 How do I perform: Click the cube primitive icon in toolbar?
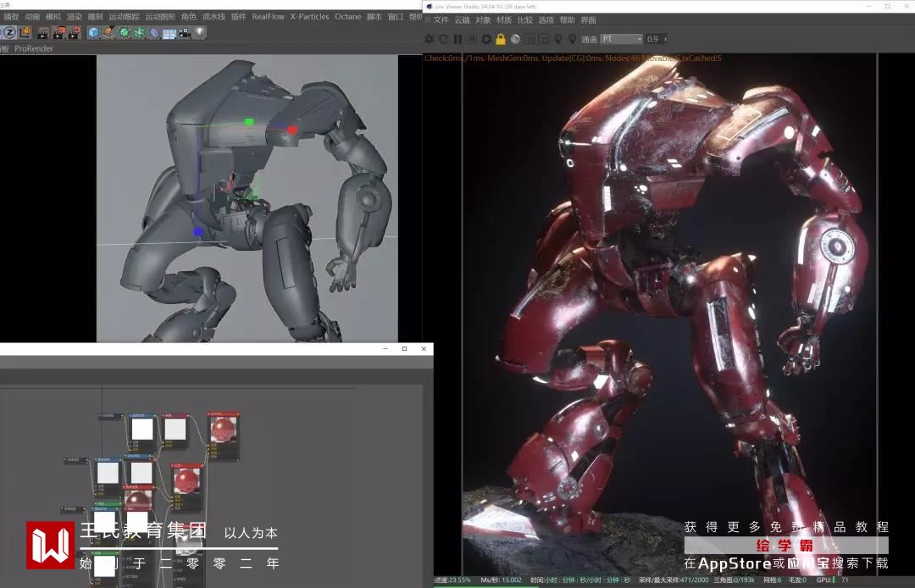coord(93,33)
